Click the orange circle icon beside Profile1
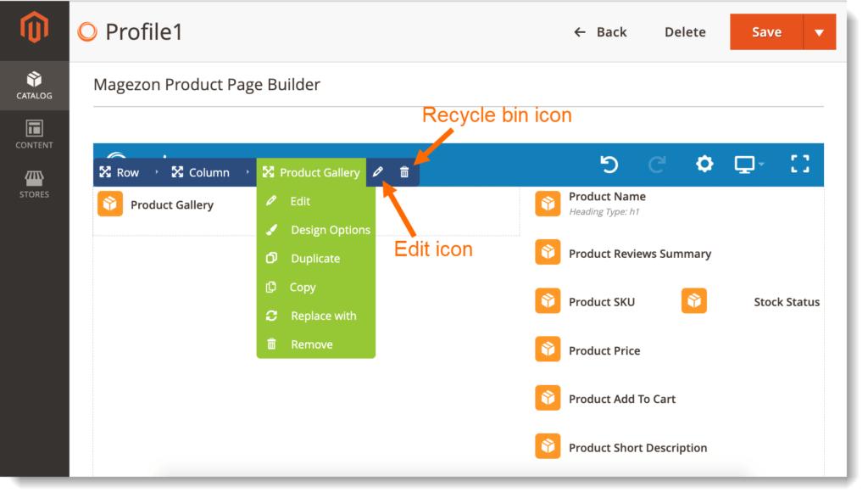The width and height of the screenshot is (868, 498). [87, 32]
